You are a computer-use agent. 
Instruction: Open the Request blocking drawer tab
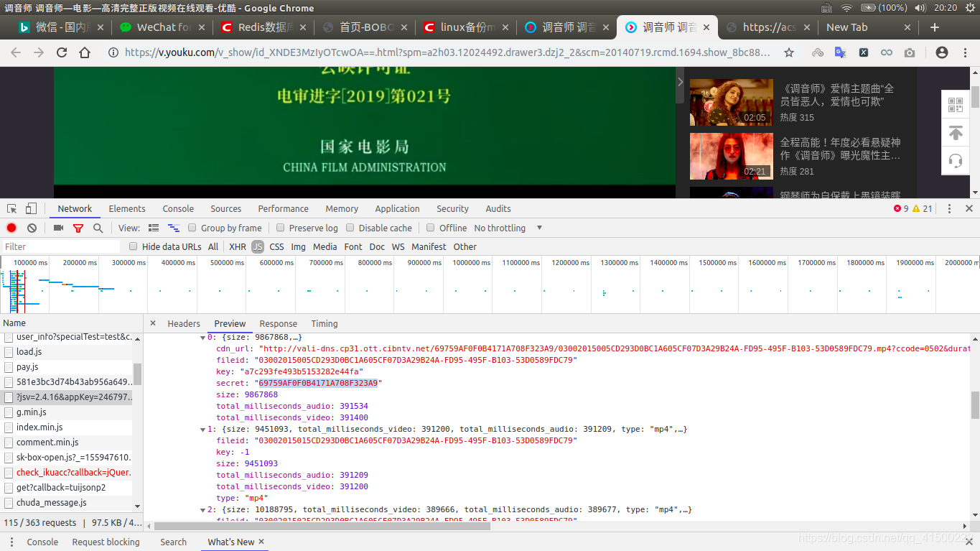[106, 542]
